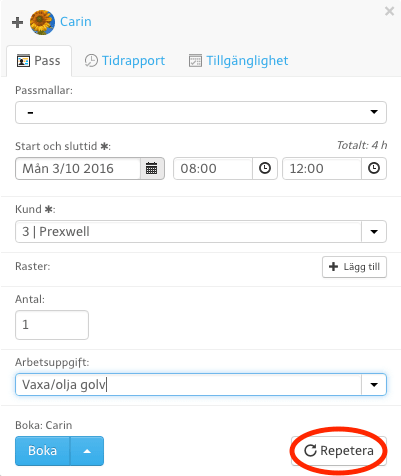Expand the Kund dropdown arrow
The image size is (401, 476).
(x=374, y=231)
